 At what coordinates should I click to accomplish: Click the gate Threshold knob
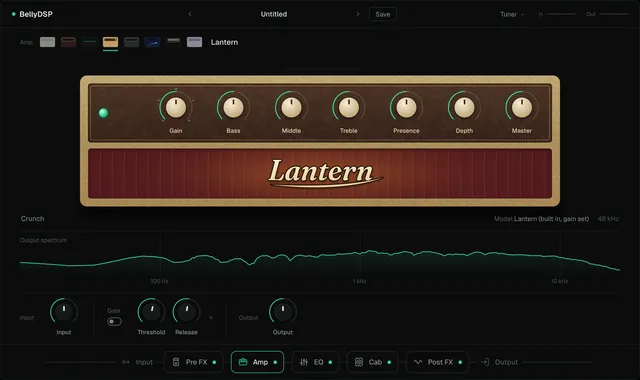coord(151,312)
